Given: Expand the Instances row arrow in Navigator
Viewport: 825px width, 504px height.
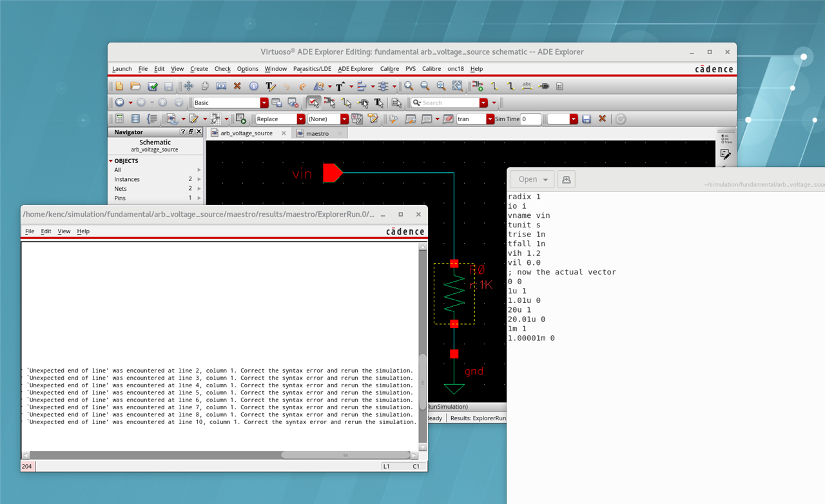Looking at the screenshot, I should click(x=199, y=179).
